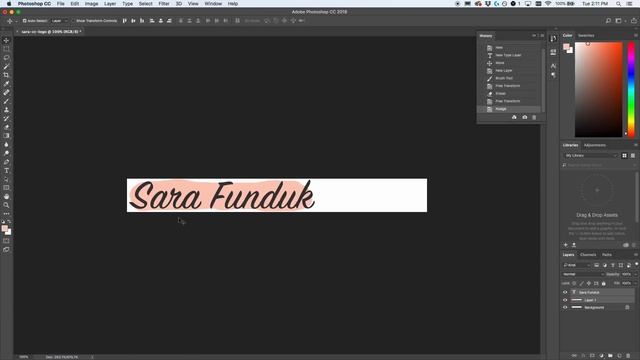Pick a color in the color field
Screen dimensions: 640x360
598,89
